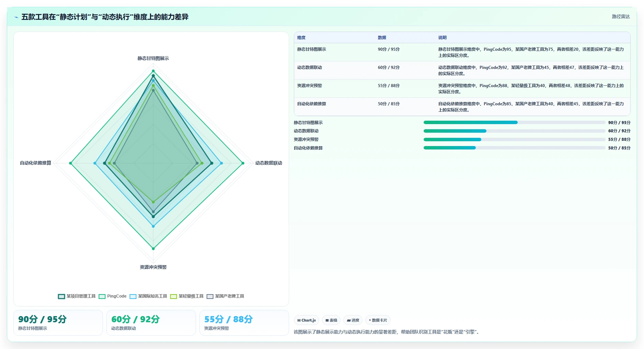Click the 维度 column header
The width and height of the screenshot is (644, 349).
pyautogui.click(x=301, y=38)
